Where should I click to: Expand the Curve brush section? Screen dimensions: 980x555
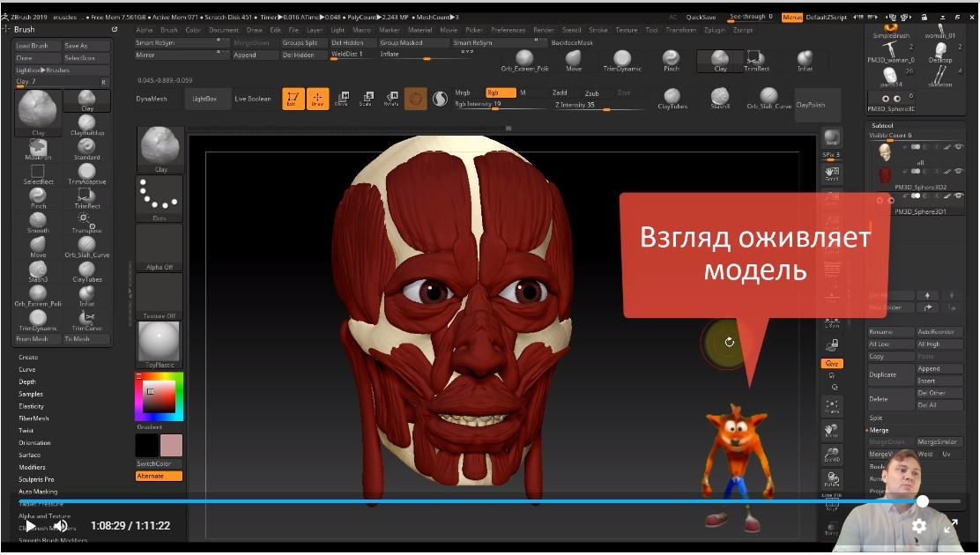27,370
